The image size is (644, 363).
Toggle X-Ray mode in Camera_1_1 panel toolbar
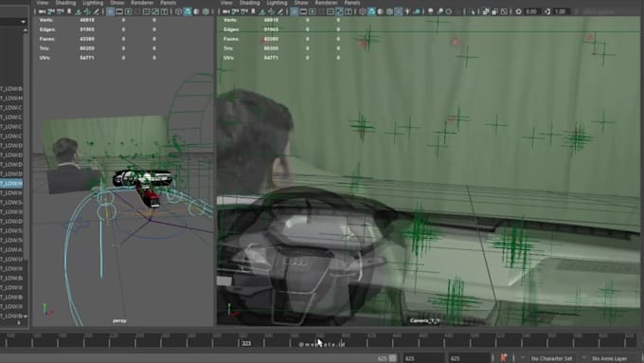[485, 11]
